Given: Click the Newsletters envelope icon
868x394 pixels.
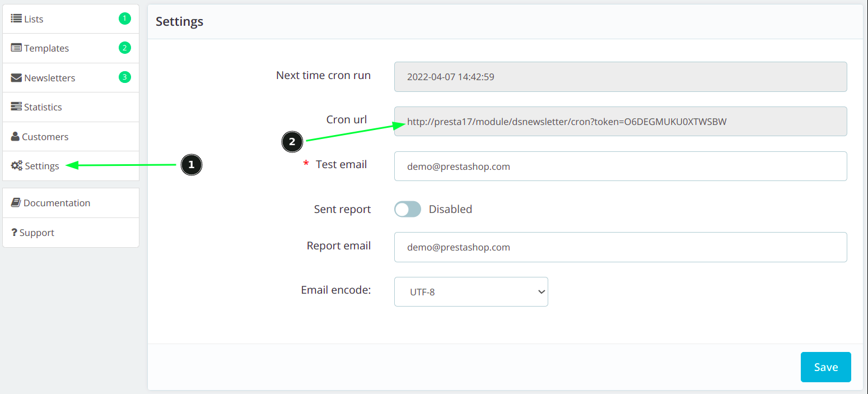Looking at the screenshot, I should pyautogui.click(x=16, y=78).
